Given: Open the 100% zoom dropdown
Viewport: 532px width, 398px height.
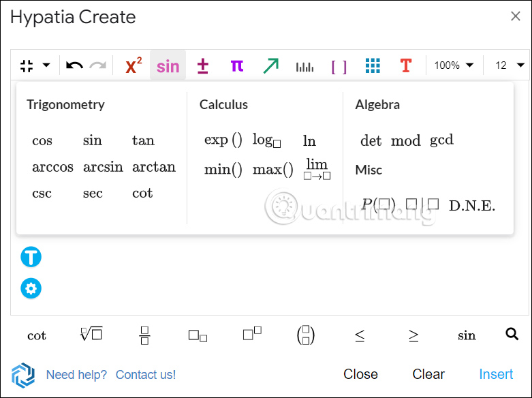Looking at the screenshot, I should tap(454, 65).
